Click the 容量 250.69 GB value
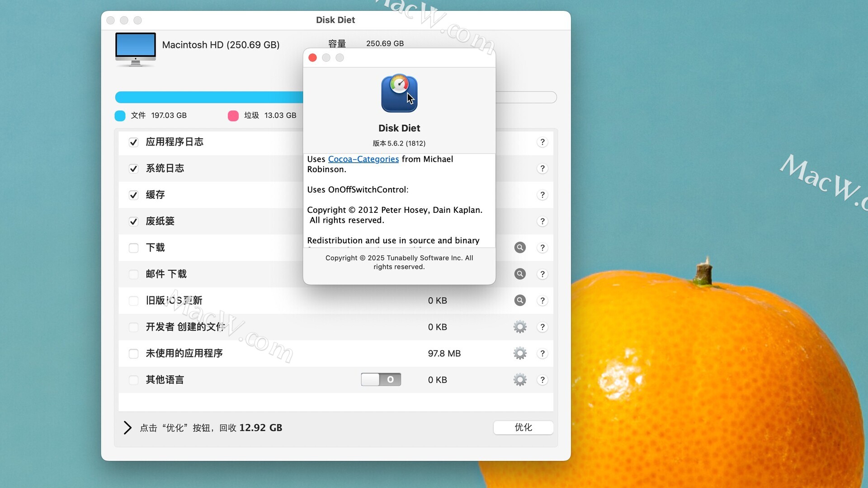Screen dimensions: 868x488 (385, 43)
